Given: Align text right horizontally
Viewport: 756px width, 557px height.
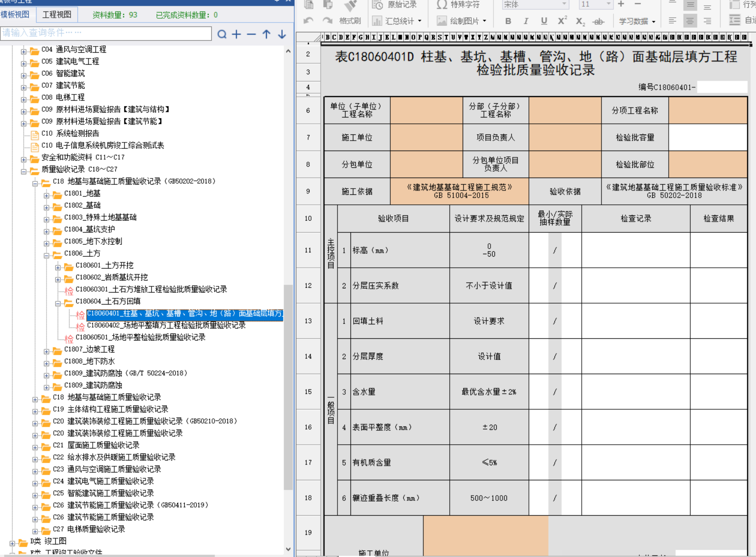Looking at the screenshot, I should click(707, 21).
